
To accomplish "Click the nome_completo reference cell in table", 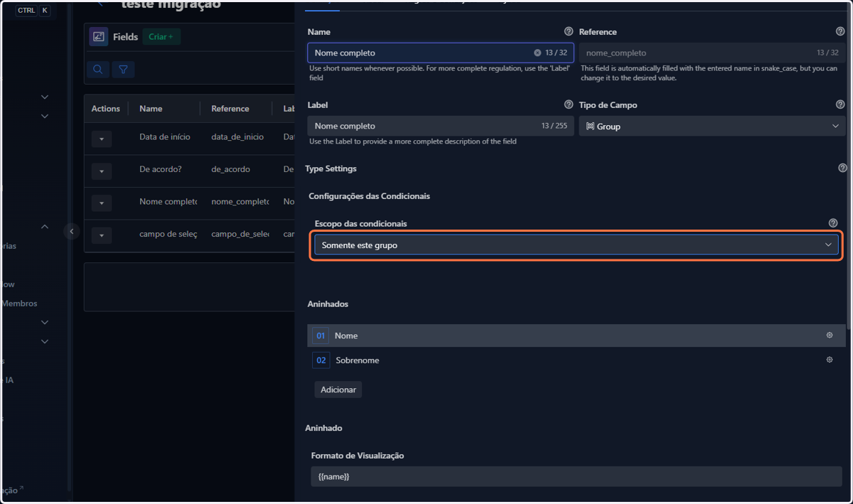I will point(240,201).
